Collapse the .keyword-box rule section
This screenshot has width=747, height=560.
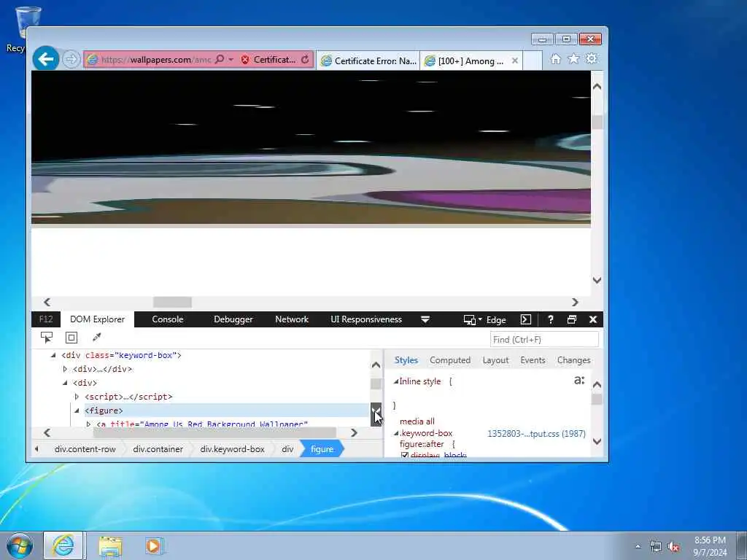point(395,433)
